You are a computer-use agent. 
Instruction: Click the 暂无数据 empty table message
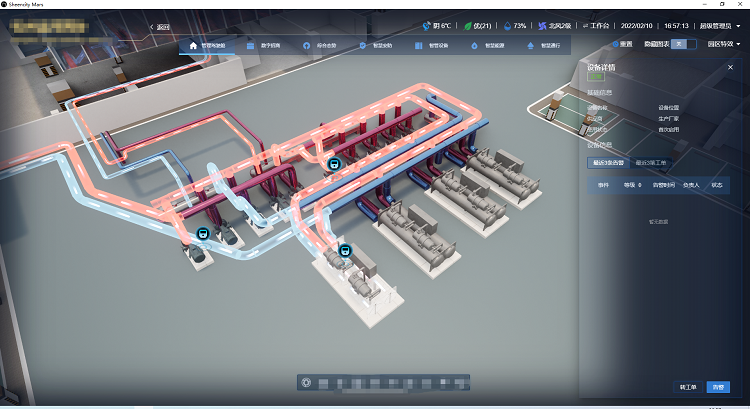[659, 222]
